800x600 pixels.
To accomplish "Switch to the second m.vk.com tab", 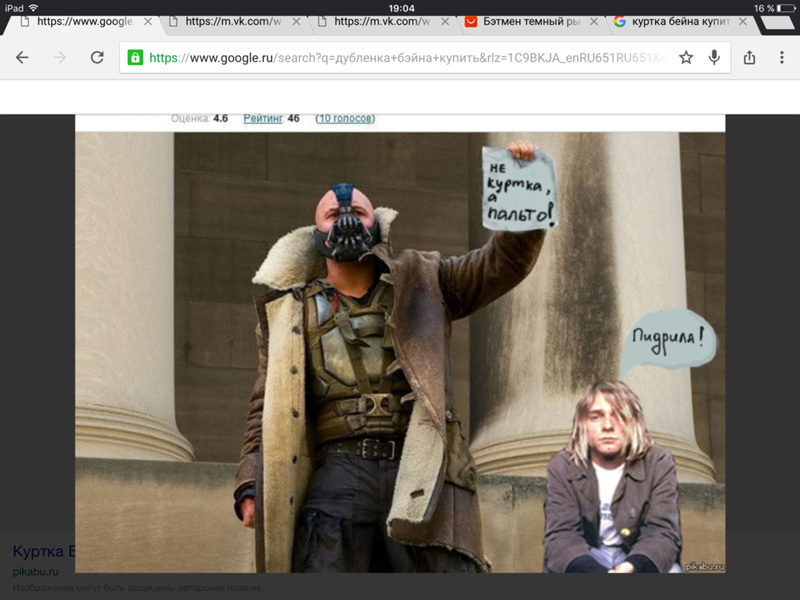I will point(381,21).
